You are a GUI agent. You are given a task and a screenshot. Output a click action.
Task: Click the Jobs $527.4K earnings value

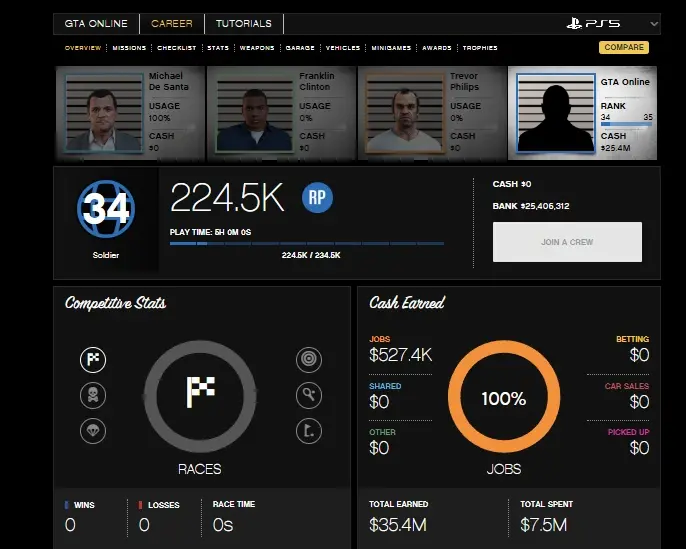click(401, 355)
